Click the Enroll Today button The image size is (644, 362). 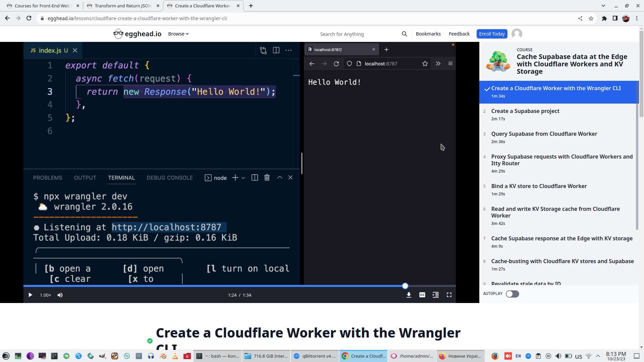491,34
